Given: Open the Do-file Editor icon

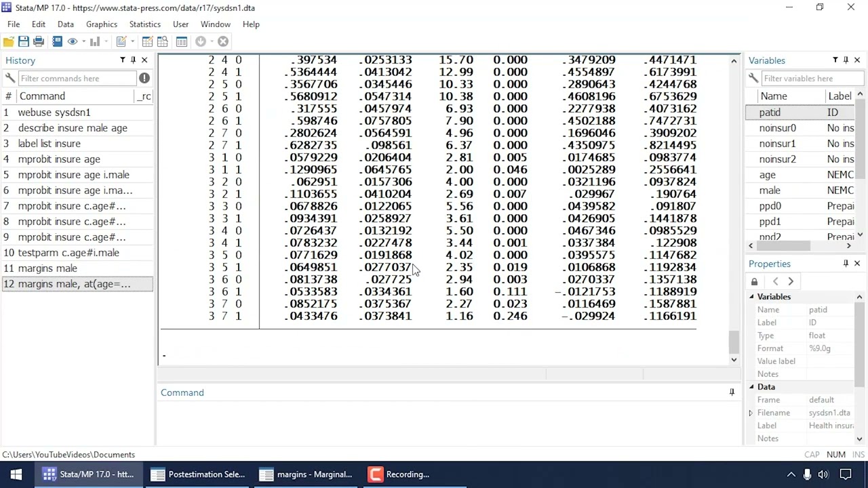Looking at the screenshot, I should [x=121, y=41].
